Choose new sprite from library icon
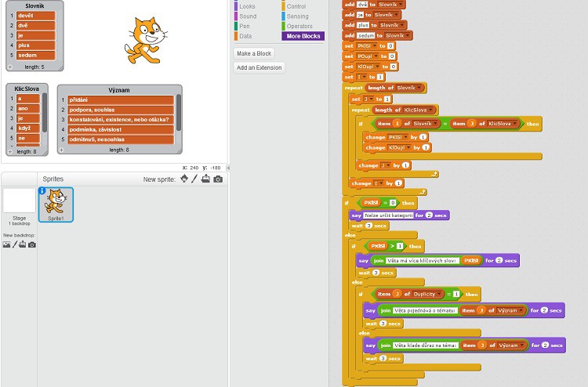The image size is (588, 387). pyautogui.click(x=184, y=179)
